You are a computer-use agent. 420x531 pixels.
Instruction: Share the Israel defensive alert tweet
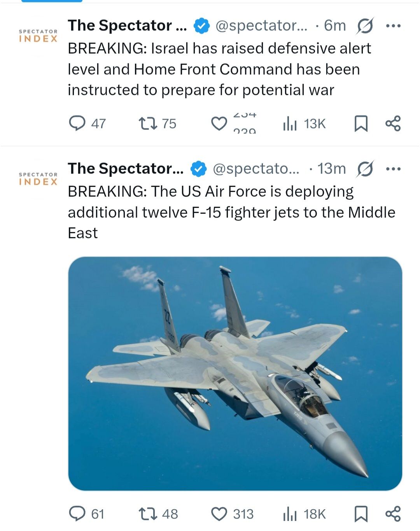click(x=393, y=123)
